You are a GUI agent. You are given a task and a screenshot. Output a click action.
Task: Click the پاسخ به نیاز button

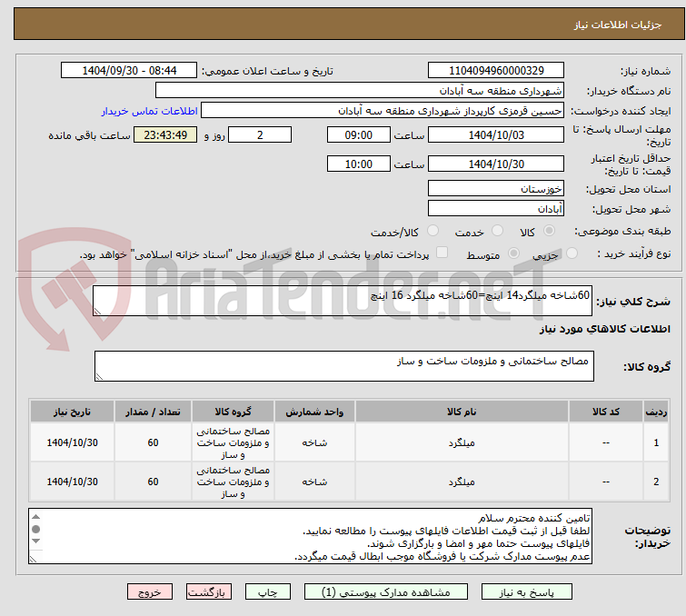pos(527,592)
